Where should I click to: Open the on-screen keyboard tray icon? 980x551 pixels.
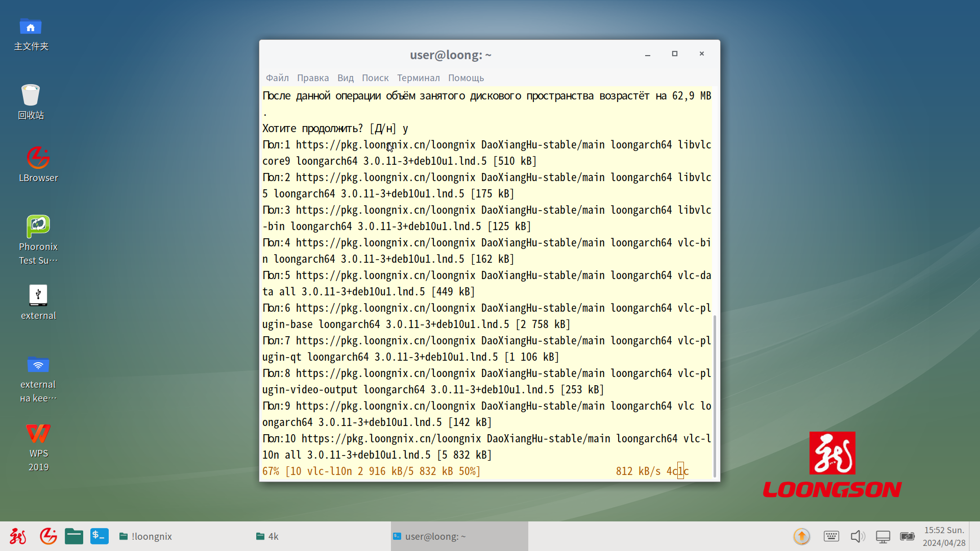point(831,536)
